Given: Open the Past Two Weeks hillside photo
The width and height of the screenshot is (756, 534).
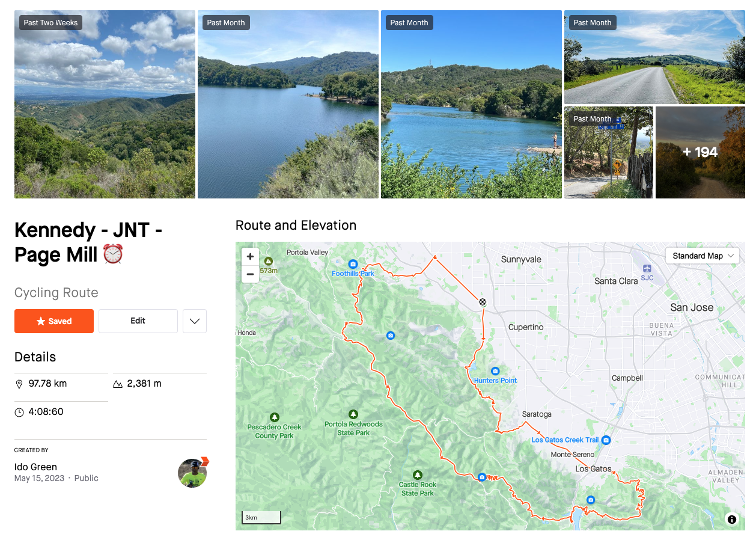Looking at the screenshot, I should (105, 104).
